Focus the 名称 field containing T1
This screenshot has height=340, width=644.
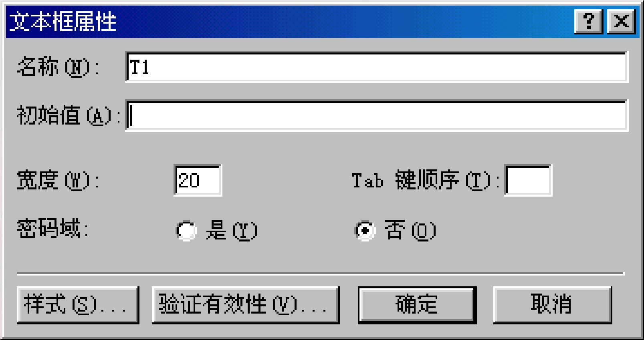377,67
